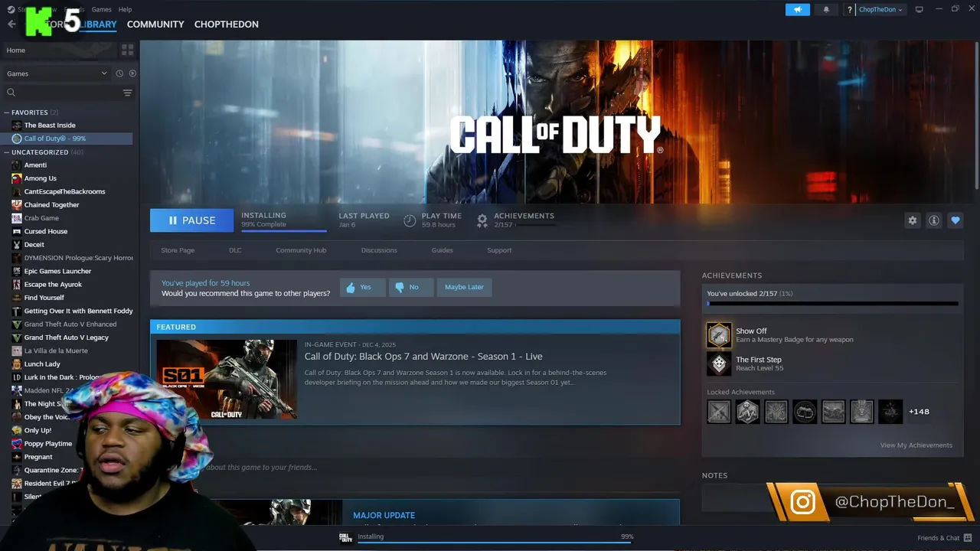Image resolution: width=980 pixels, height=551 pixels.
Task: Open the Games filter dropdown
Action: pyautogui.click(x=57, y=73)
